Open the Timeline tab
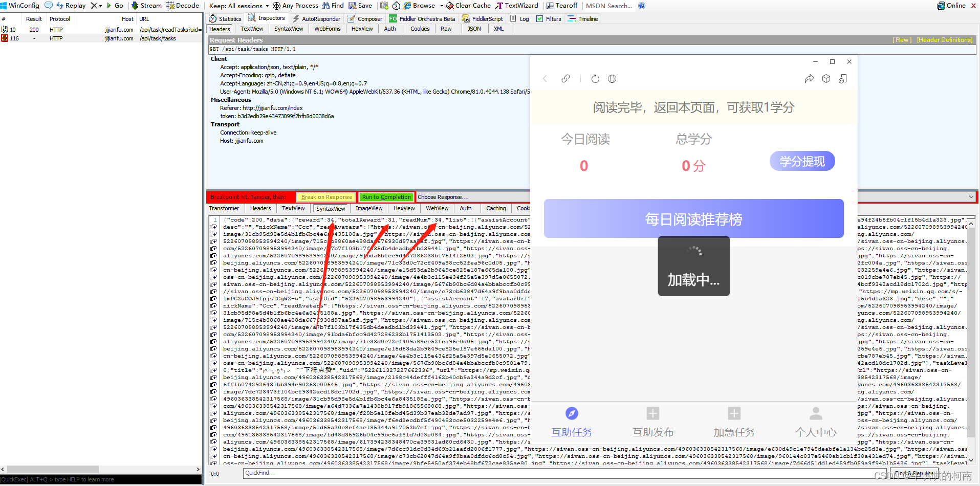The image size is (980, 486). click(583, 19)
